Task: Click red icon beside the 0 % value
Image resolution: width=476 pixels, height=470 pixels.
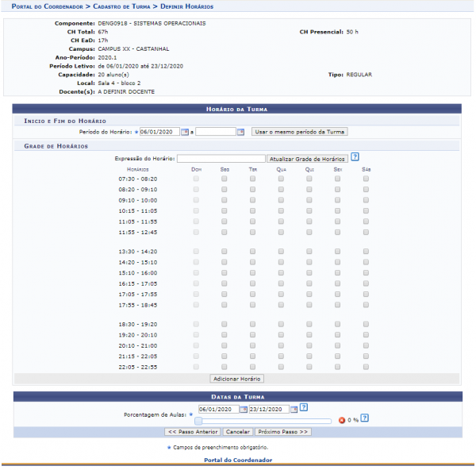Action: (341, 420)
